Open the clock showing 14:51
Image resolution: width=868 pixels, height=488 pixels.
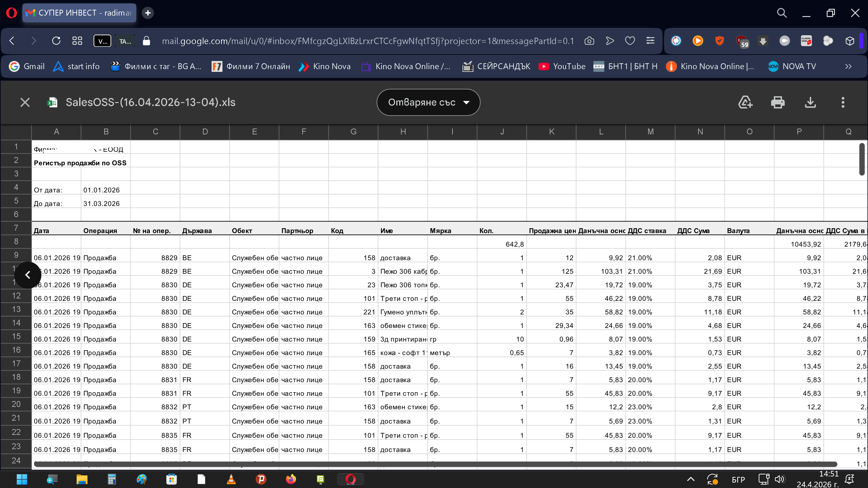817,479
